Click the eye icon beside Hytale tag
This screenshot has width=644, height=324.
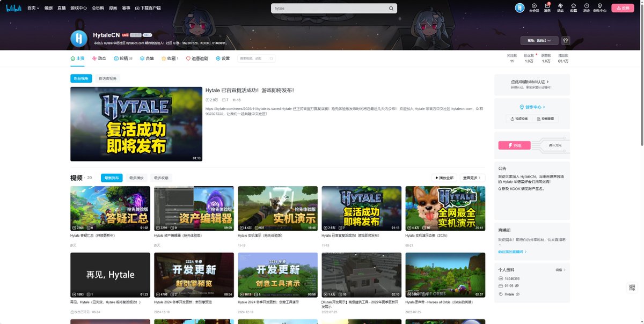coord(517,294)
